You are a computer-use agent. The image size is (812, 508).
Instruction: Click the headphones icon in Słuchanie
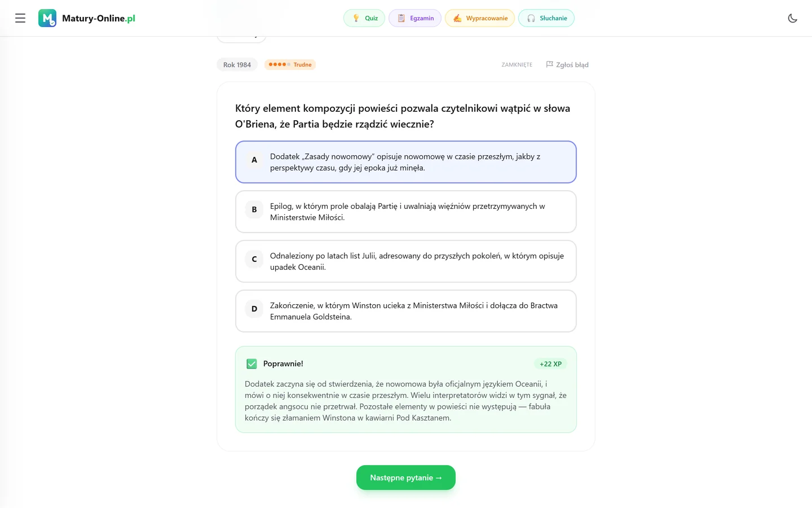531,18
